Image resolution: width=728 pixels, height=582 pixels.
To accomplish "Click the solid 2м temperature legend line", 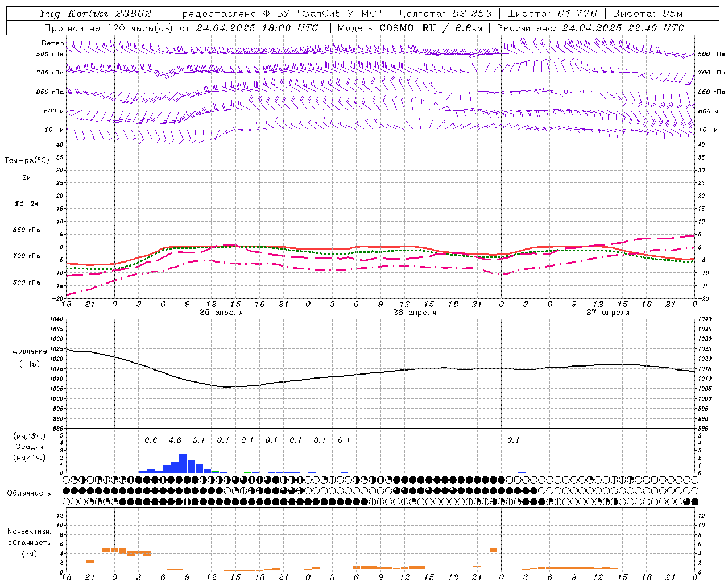I will tap(26, 184).
